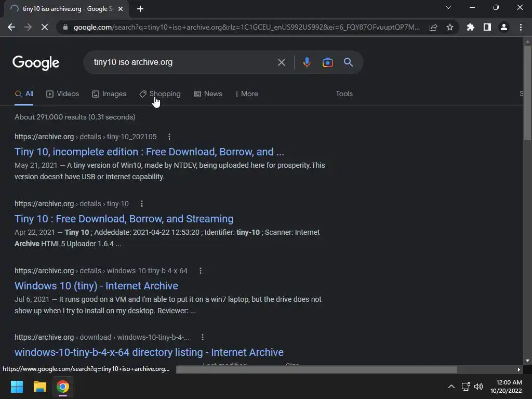
Task: Expand the More search categories
Action: pos(246,94)
